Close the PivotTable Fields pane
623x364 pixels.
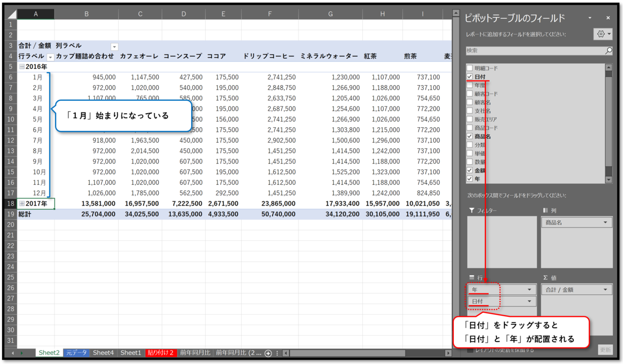[608, 18]
